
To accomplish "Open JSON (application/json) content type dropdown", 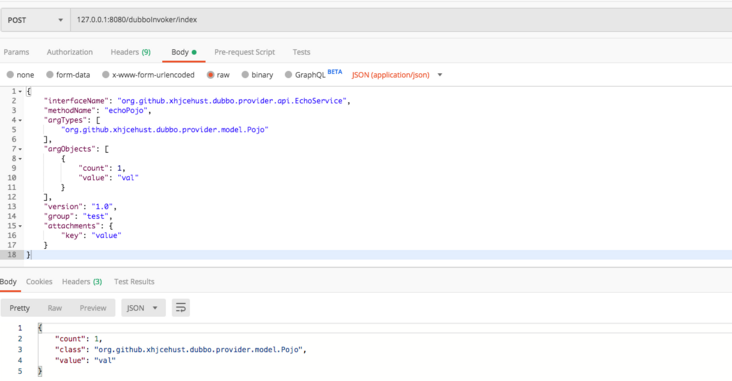I will pos(397,75).
